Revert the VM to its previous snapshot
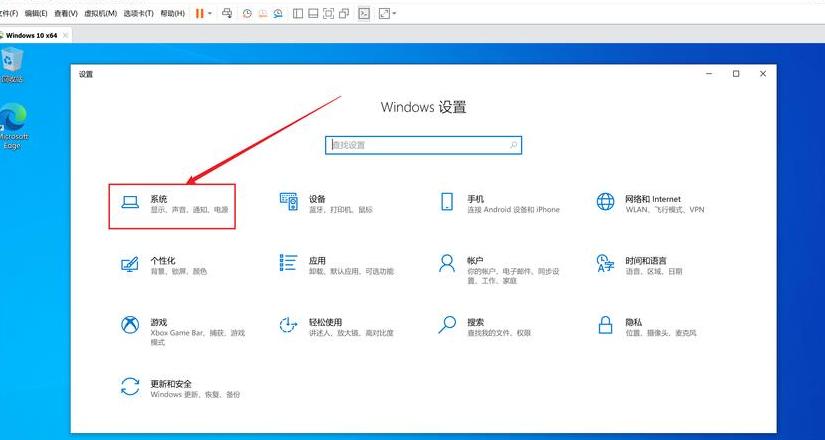Viewport: 825px width, 440px height. pos(262,14)
